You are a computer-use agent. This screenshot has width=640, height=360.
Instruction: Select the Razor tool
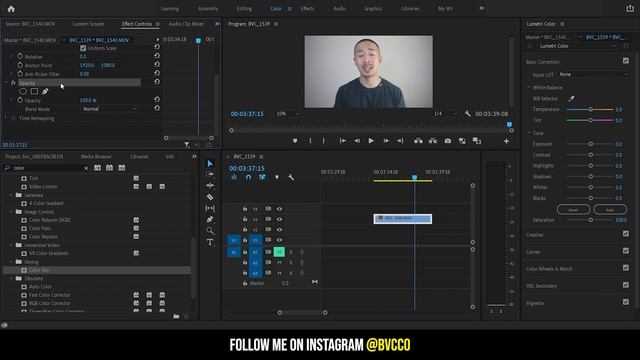click(x=210, y=197)
